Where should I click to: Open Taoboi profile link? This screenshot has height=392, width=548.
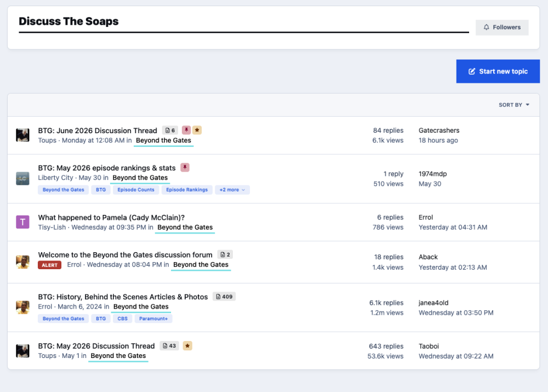point(429,346)
